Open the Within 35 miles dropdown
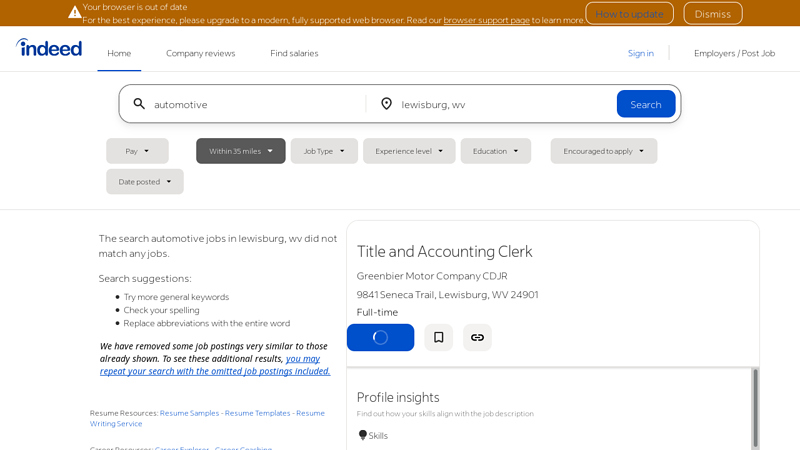 240,151
